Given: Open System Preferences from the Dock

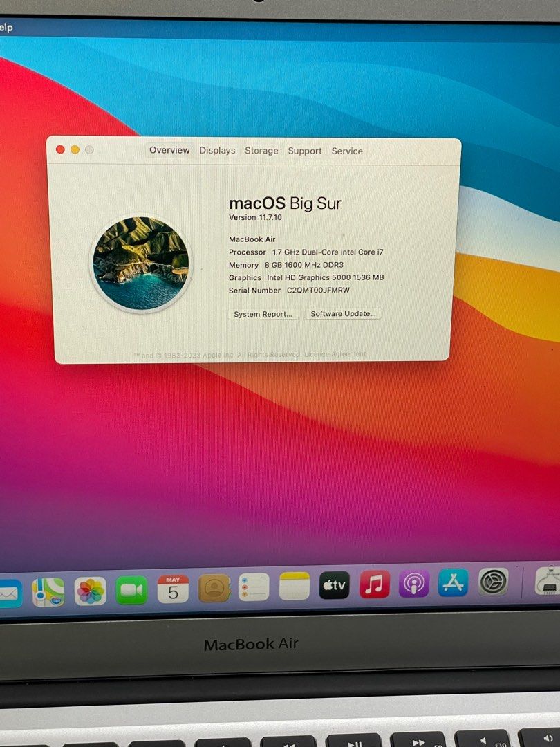Looking at the screenshot, I should click(x=493, y=581).
